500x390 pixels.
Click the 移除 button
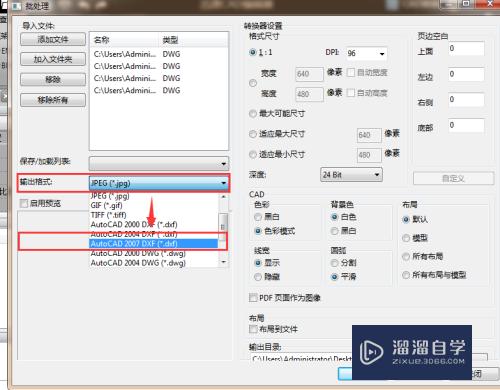53,79
